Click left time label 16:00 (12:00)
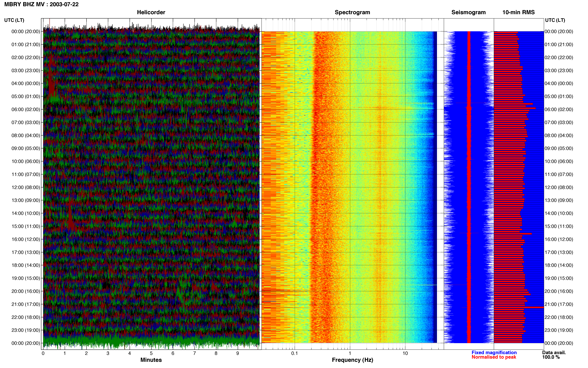 point(26,239)
